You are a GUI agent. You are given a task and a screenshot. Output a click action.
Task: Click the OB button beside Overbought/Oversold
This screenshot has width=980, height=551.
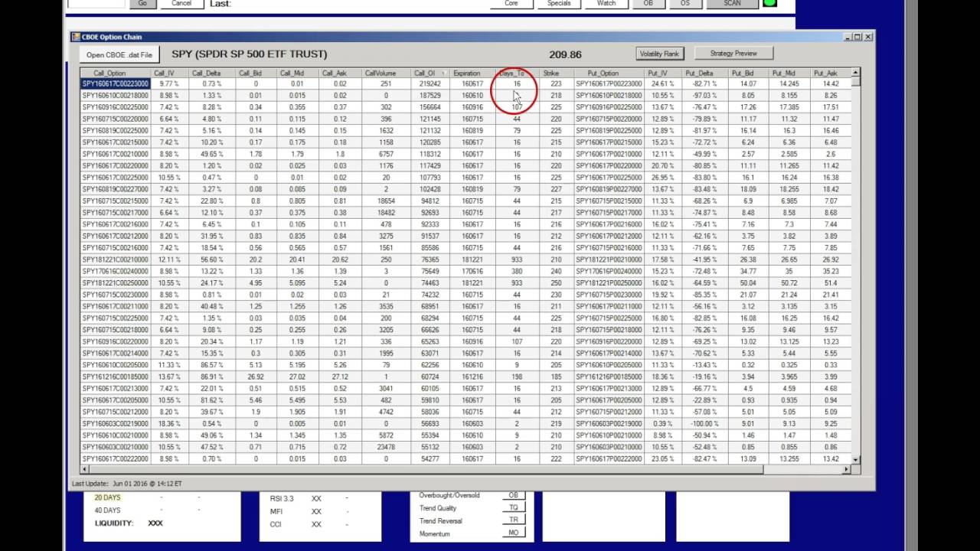pyautogui.click(x=514, y=495)
